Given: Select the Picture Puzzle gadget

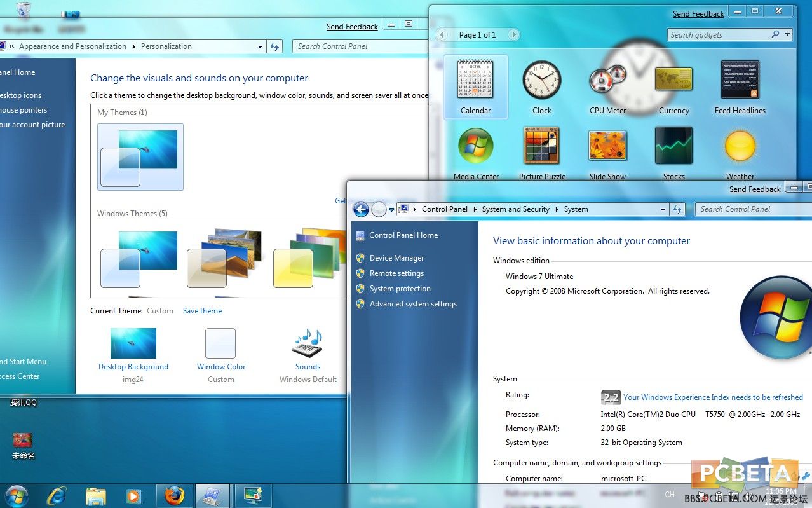Looking at the screenshot, I should coord(542,153).
